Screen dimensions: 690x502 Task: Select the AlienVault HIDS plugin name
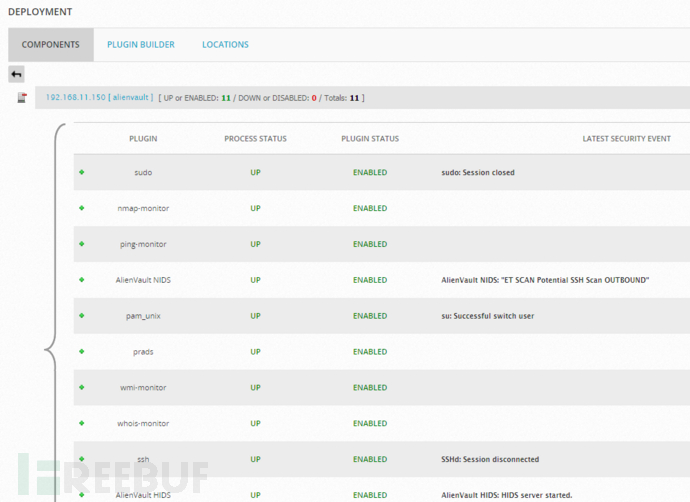143,495
